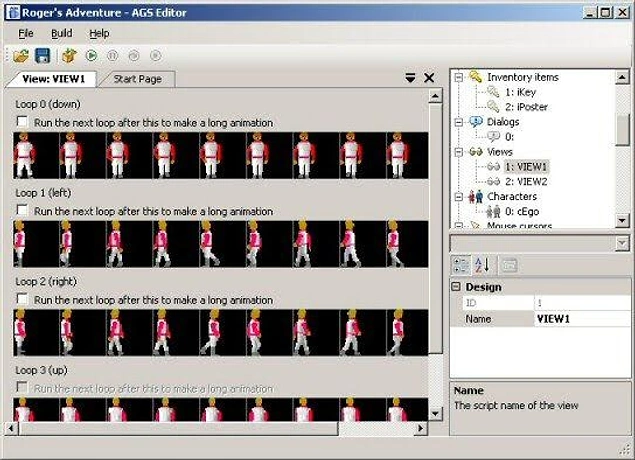Viewport: 635px width, 460px height.
Task: Open the File menu
Action: pos(26,34)
